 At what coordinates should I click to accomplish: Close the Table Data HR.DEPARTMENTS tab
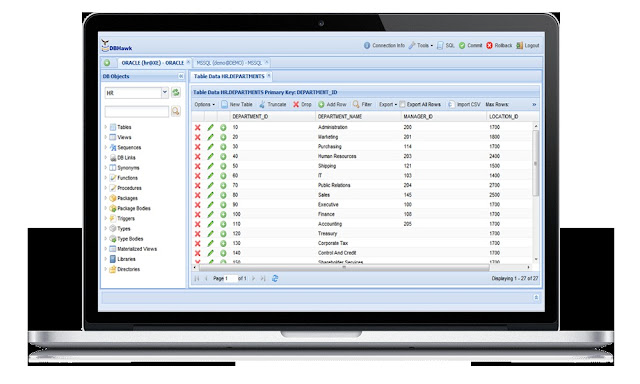click(x=269, y=75)
